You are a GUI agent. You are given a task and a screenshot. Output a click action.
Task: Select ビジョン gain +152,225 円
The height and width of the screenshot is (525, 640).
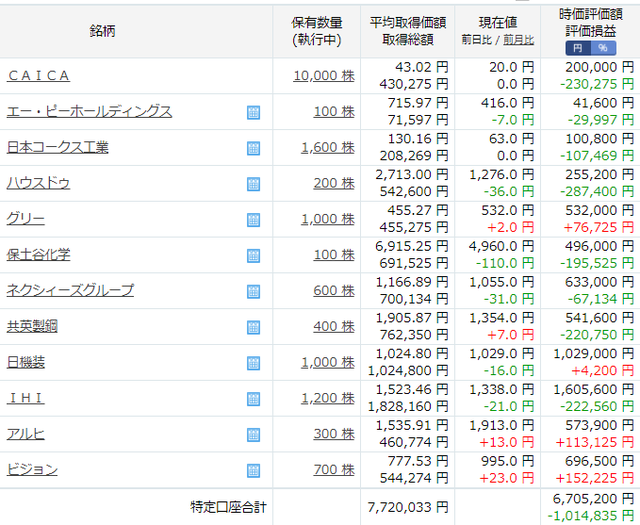click(x=595, y=478)
